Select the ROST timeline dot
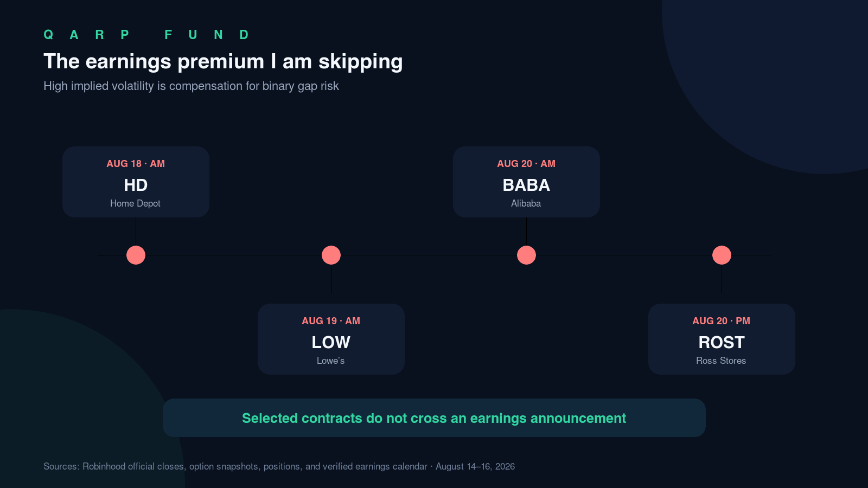The height and width of the screenshot is (488, 868). (x=722, y=255)
